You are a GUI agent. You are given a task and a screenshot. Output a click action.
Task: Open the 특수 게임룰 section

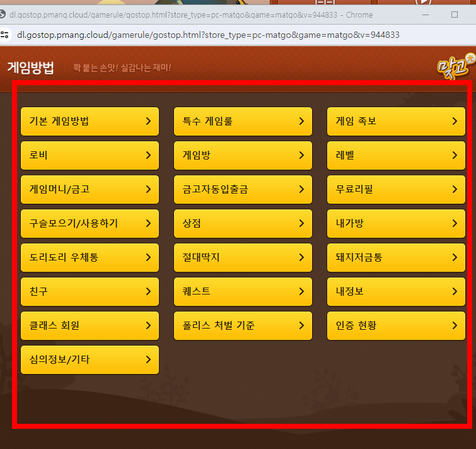tap(243, 121)
